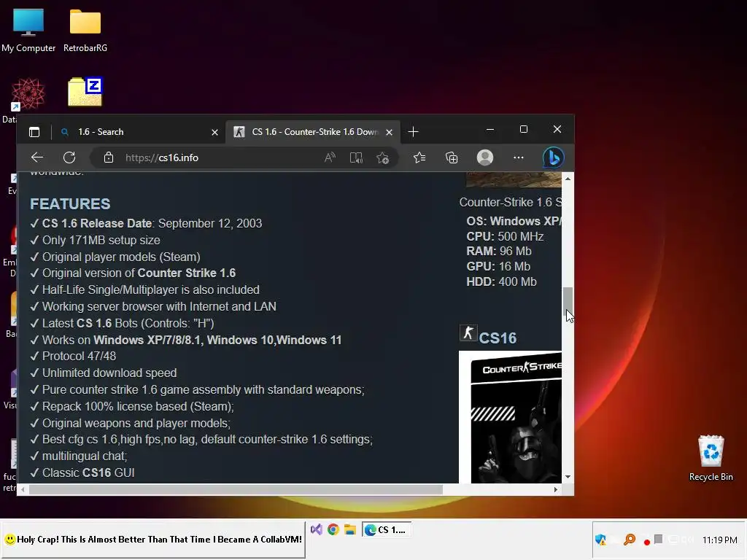Image resolution: width=747 pixels, height=560 pixels.
Task: Click 'Original version of Counter Strike 1.6'
Action: coord(139,273)
